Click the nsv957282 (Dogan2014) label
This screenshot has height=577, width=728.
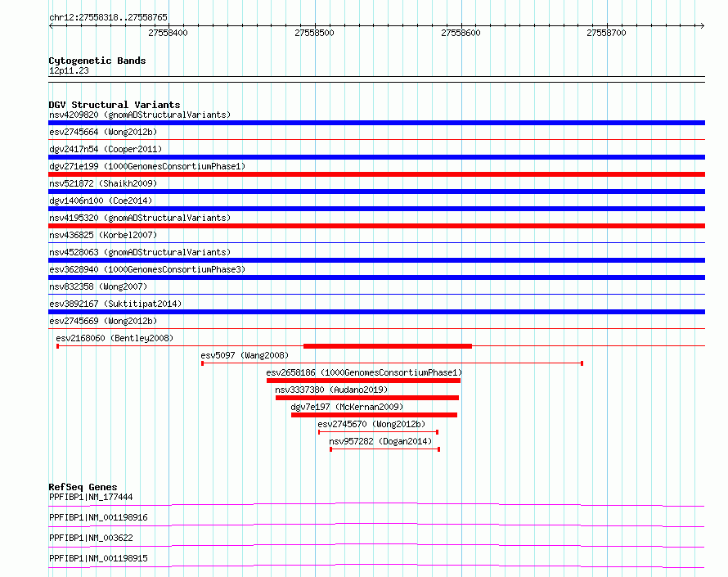(380, 441)
